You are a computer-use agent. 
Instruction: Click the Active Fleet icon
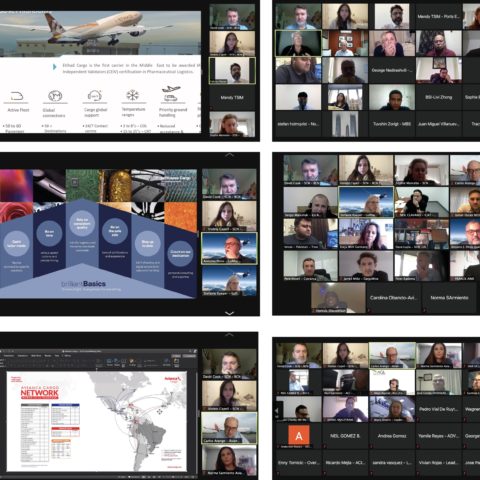(x=17, y=96)
